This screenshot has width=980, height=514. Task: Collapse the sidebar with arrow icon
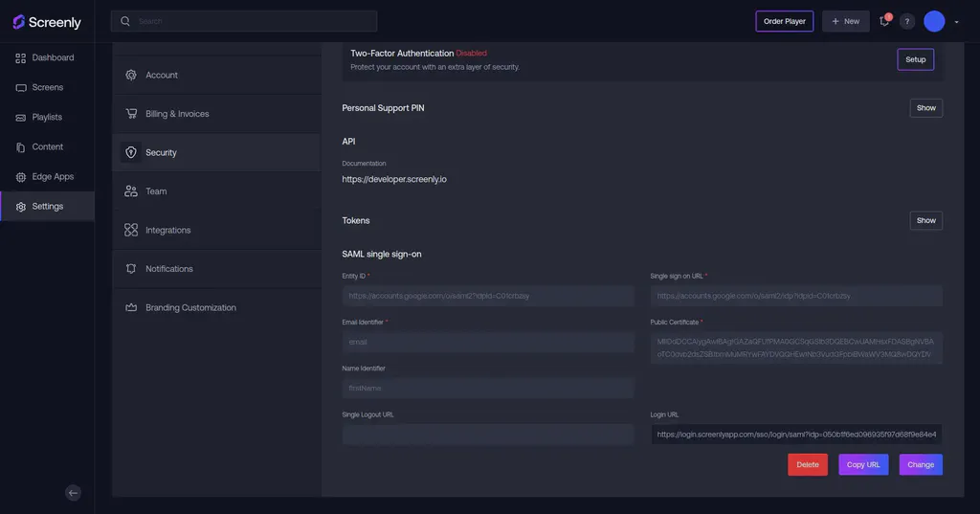73,493
